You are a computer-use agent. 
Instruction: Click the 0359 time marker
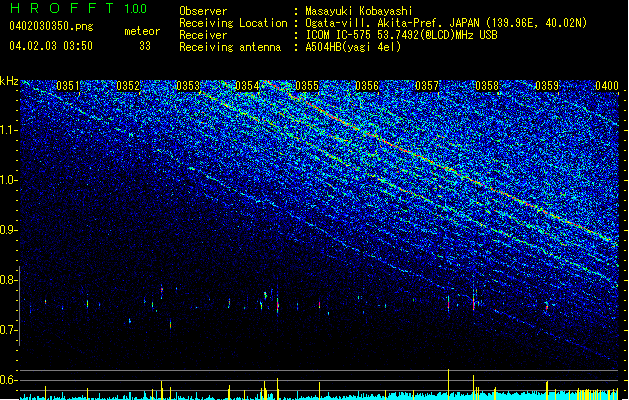click(547, 86)
